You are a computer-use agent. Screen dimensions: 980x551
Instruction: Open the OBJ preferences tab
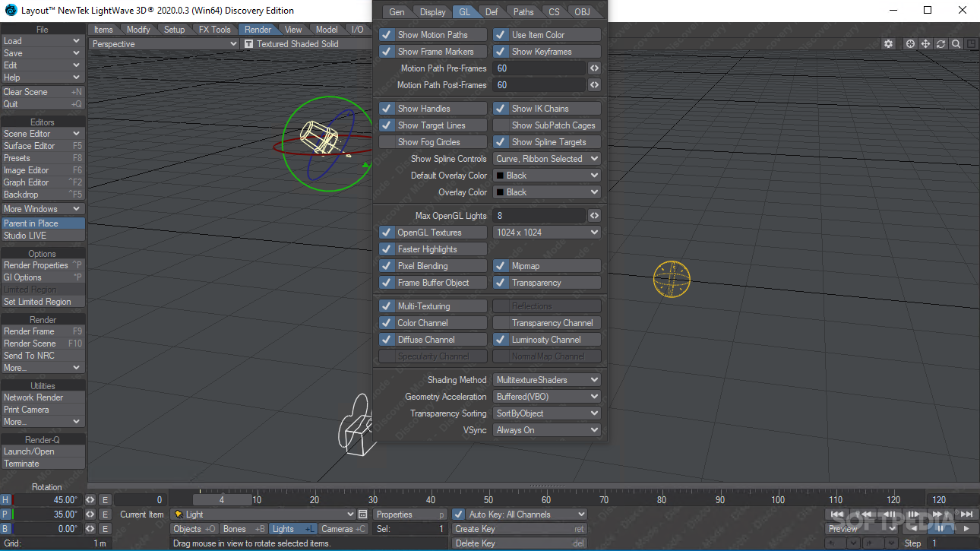[x=582, y=12]
